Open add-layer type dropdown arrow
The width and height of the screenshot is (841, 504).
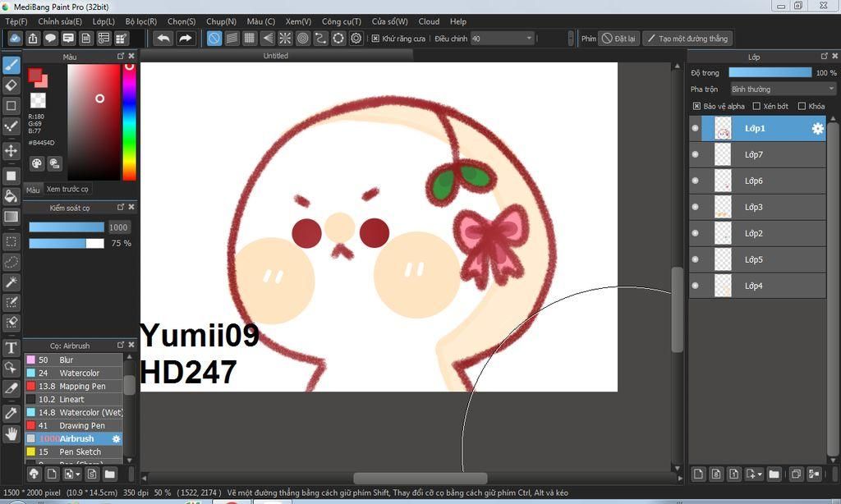pos(760,474)
